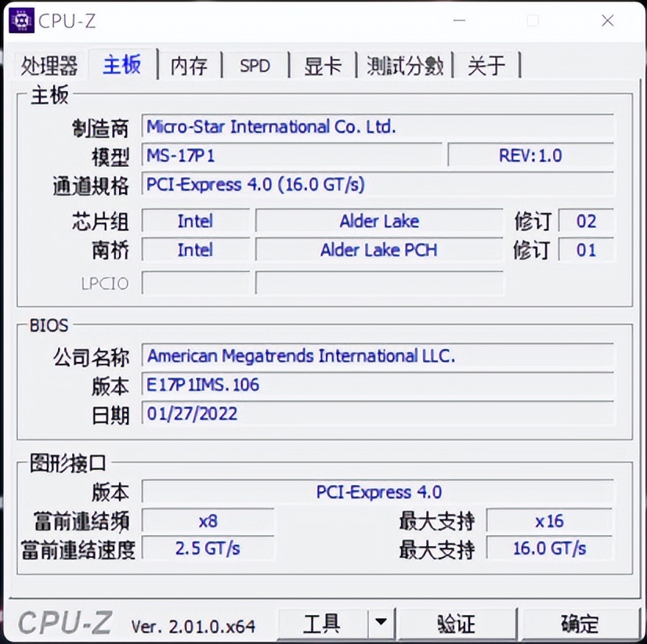This screenshot has width=647, height=644.
Task: Click the 工具 button
Action: pos(322,624)
